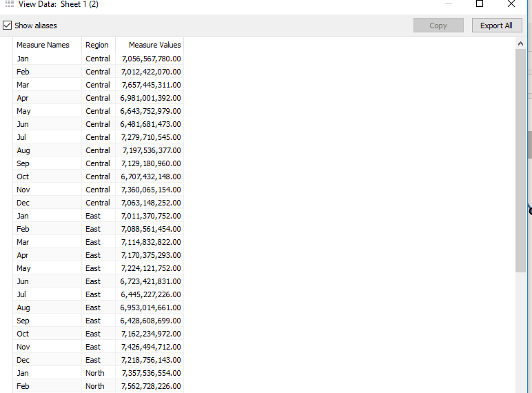532x393 pixels.
Task: Select the value 7,056,567,780.00
Action: pyautogui.click(x=152, y=59)
